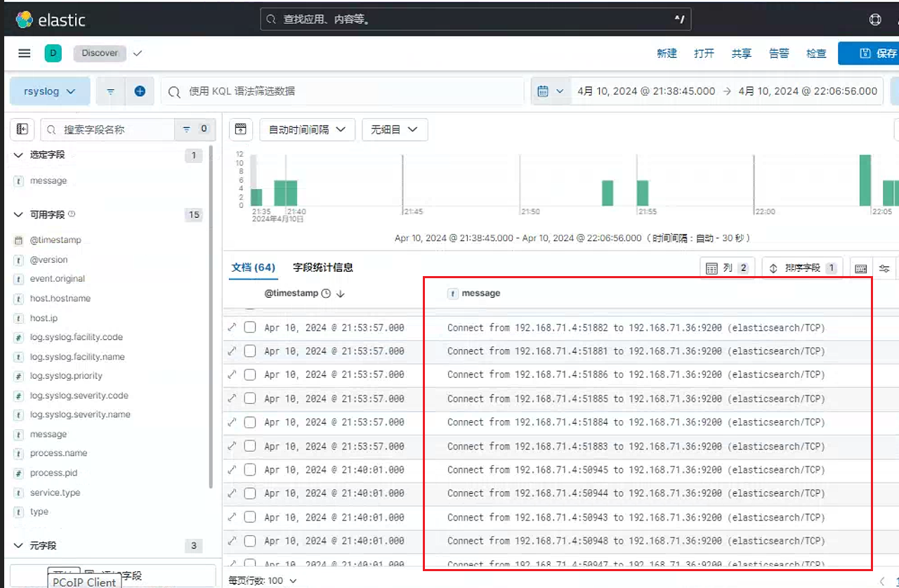This screenshot has width=899, height=588.
Task: Open the help menu icon in header
Action: click(875, 20)
